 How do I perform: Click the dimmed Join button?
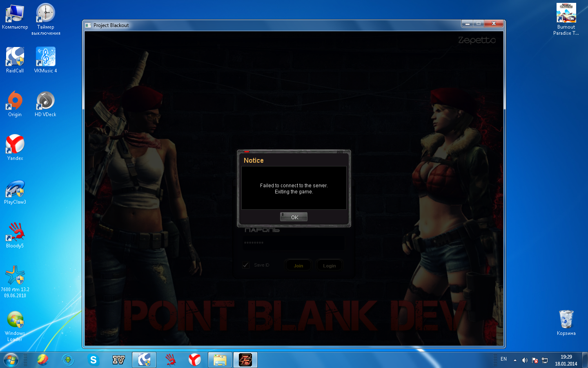point(298,265)
